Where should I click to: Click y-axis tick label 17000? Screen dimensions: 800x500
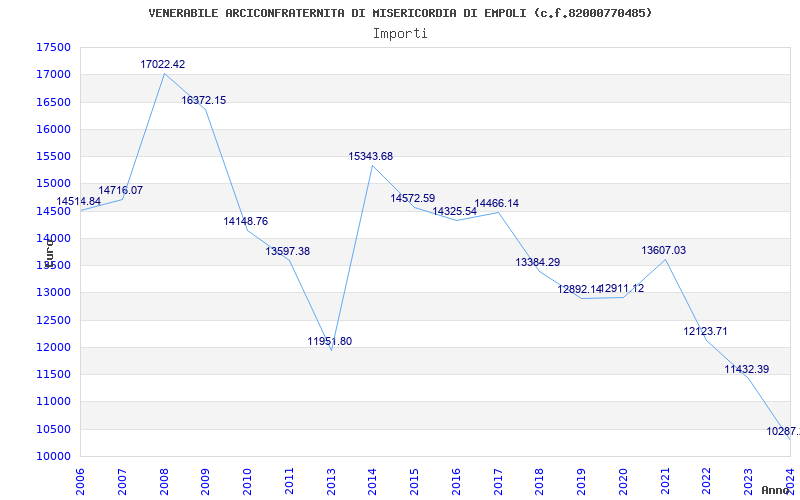click(53, 74)
